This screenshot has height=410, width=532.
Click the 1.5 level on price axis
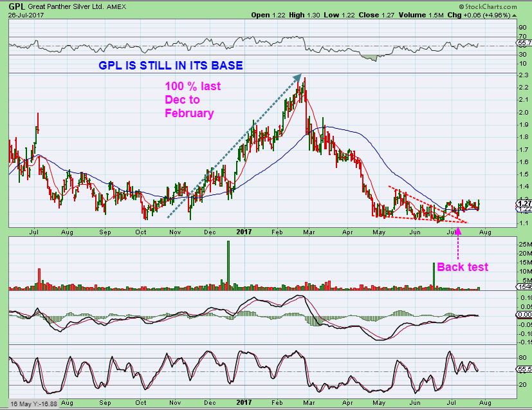524,174
